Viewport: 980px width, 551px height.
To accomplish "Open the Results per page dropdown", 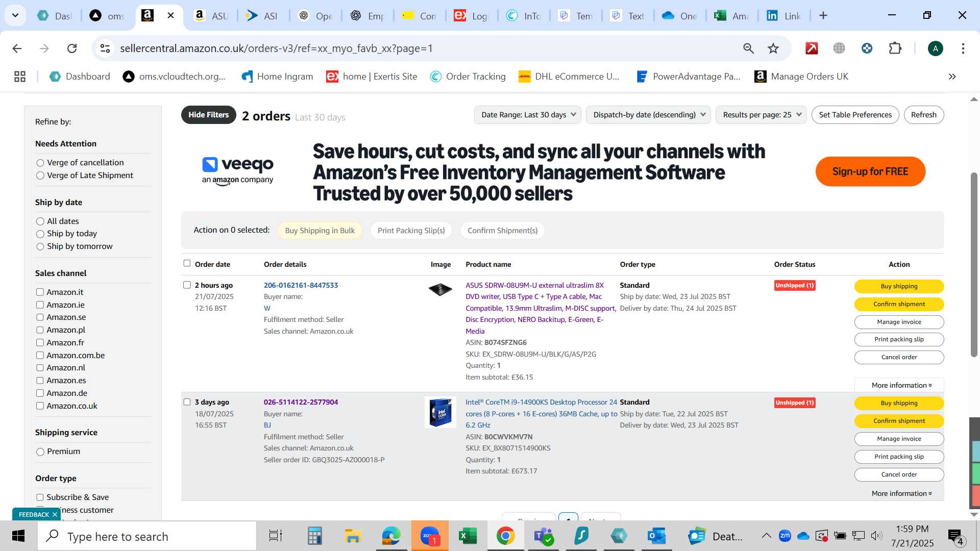I will (x=762, y=115).
